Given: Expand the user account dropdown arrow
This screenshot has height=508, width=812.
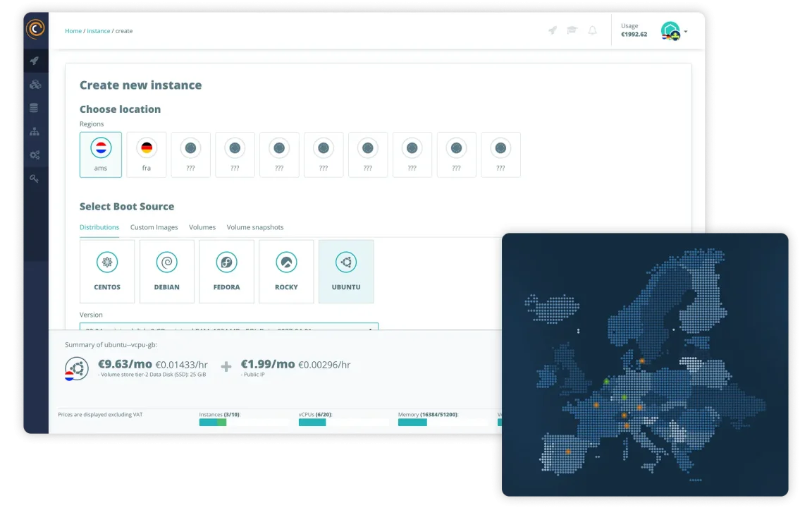Looking at the screenshot, I should (x=686, y=32).
